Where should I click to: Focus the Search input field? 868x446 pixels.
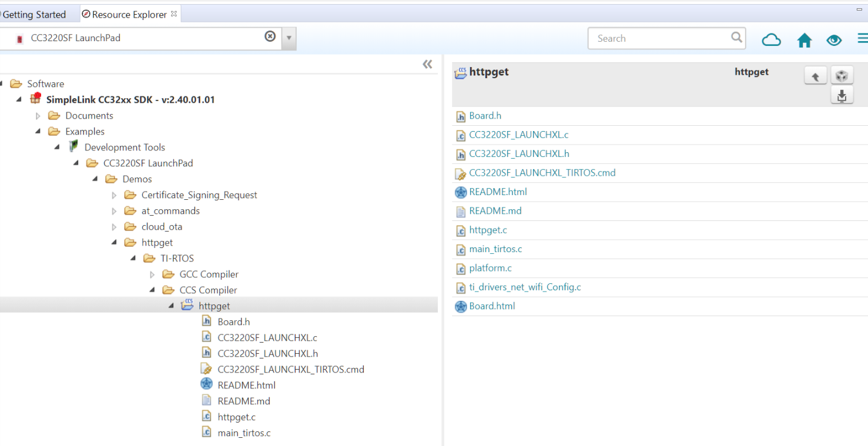pyautogui.click(x=666, y=38)
